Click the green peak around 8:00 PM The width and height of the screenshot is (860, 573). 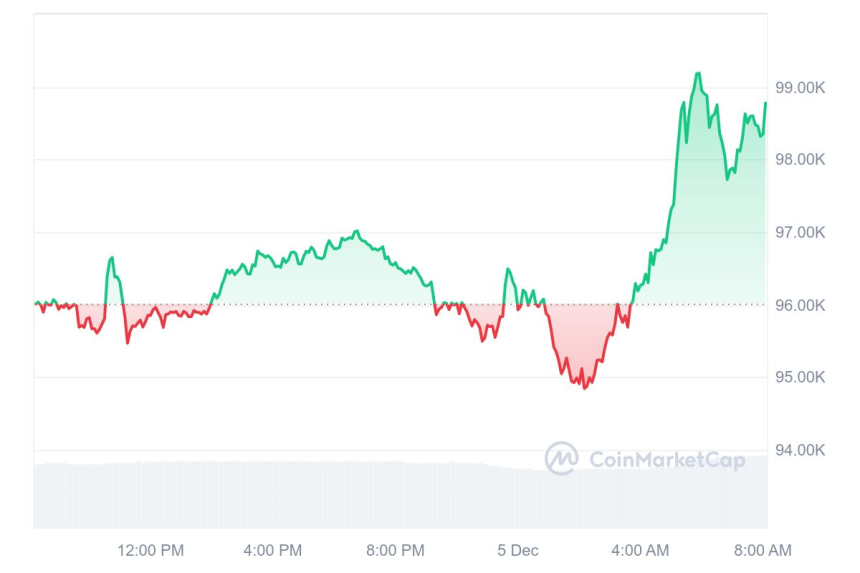[x=357, y=232]
